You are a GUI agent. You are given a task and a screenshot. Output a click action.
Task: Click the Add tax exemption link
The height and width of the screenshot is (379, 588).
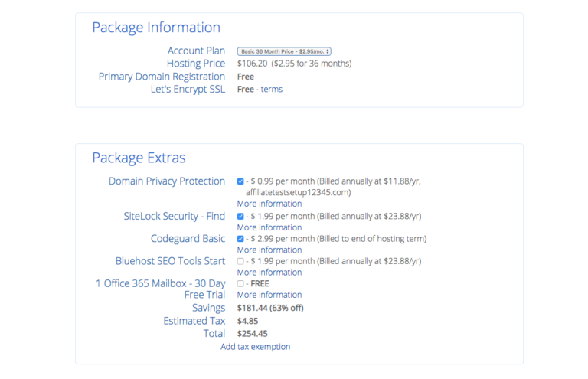tap(255, 347)
